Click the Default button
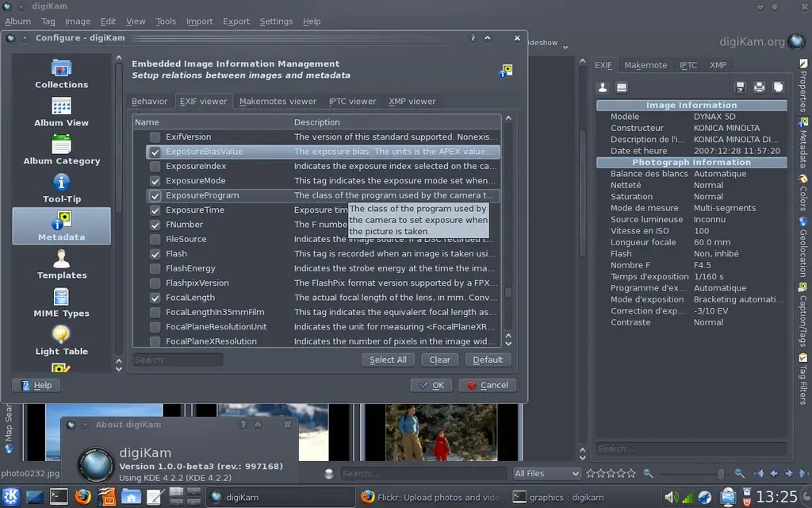 [487, 360]
